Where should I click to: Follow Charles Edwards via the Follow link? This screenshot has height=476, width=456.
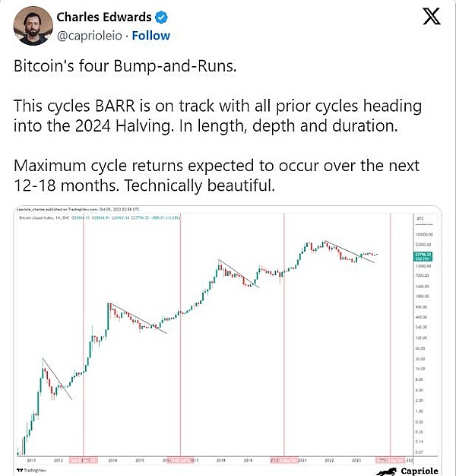pyautogui.click(x=151, y=36)
